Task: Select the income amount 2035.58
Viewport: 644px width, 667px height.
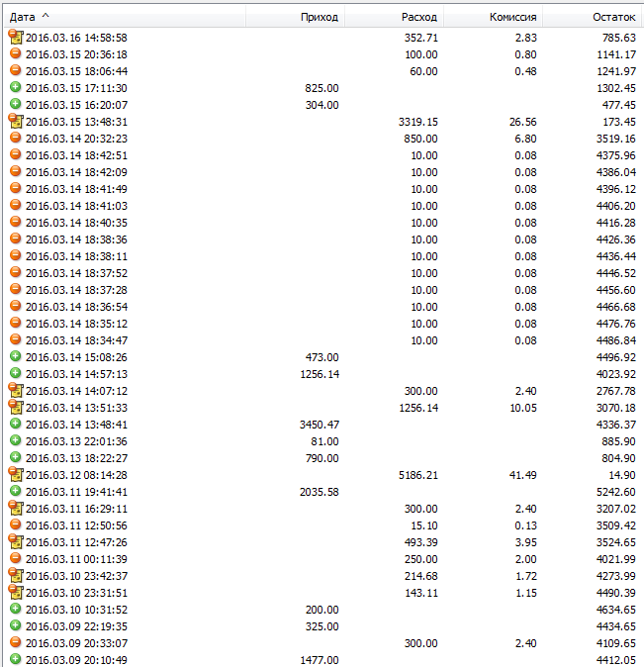Action: click(x=319, y=492)
